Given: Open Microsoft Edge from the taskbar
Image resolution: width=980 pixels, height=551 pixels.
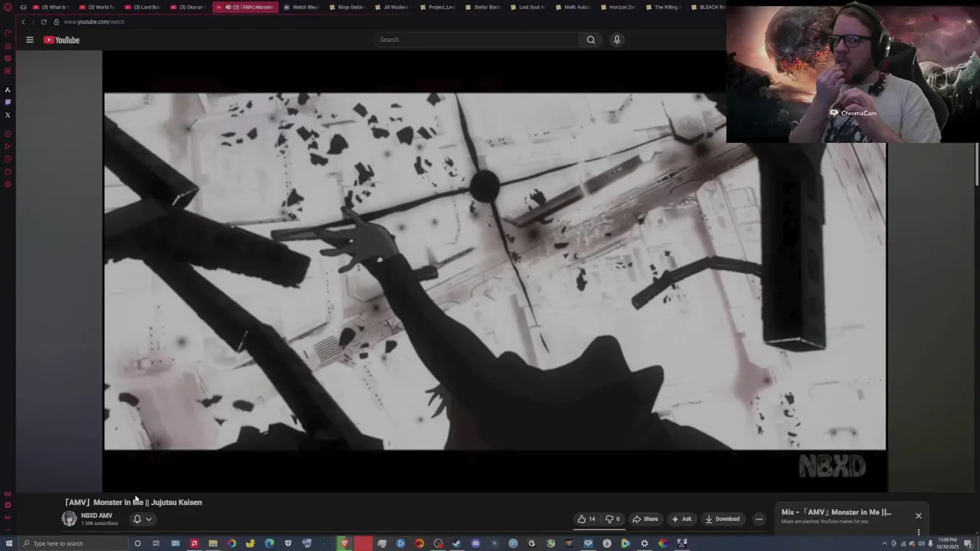Looking at the screenshot, I should [x=269, y=543].
